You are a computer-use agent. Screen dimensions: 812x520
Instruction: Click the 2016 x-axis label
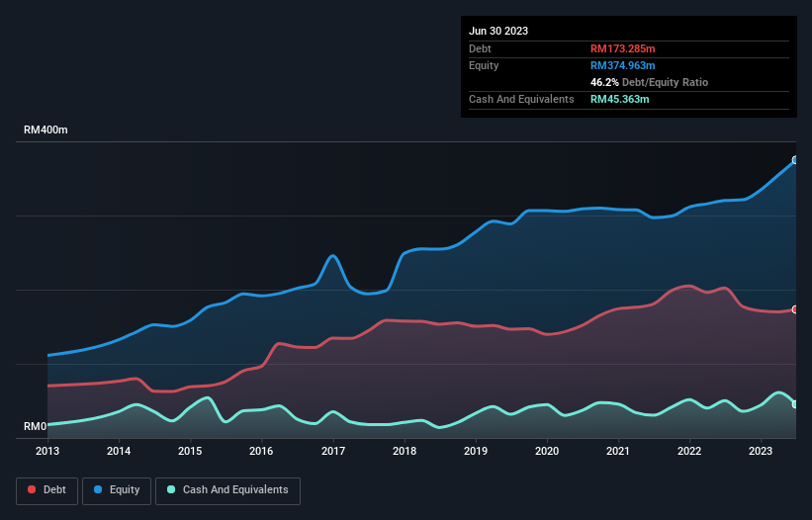click(261, 451)
